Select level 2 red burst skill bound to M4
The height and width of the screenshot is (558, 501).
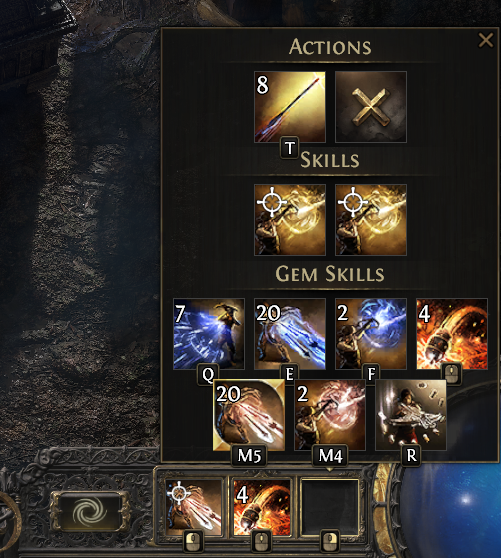(x=330, y=415)
